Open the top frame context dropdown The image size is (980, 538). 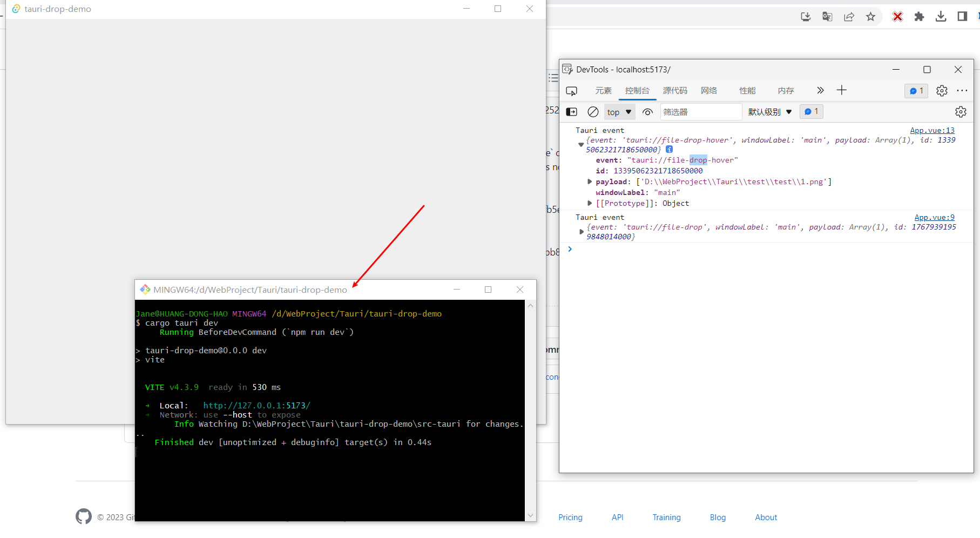619,112
